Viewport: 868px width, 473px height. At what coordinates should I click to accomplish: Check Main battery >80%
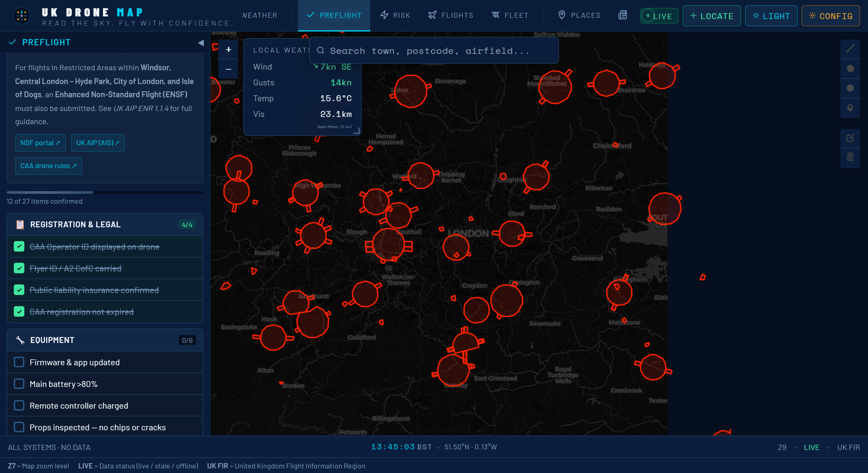[19, 384]
